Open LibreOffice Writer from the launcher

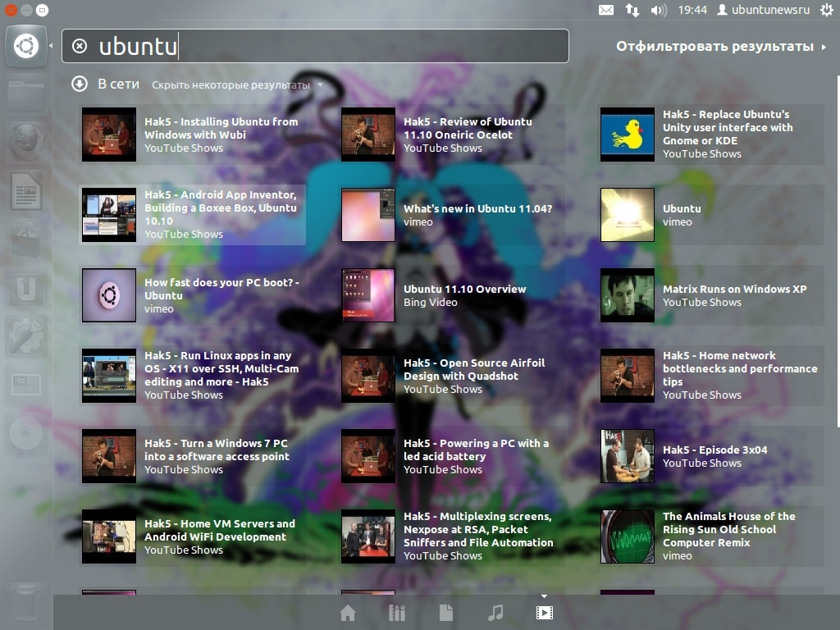[x=26, y=190]
